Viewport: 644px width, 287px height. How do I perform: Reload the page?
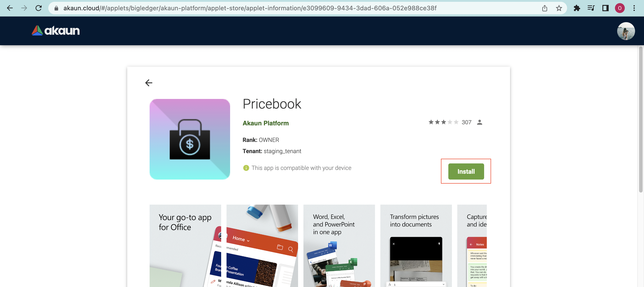38,8
